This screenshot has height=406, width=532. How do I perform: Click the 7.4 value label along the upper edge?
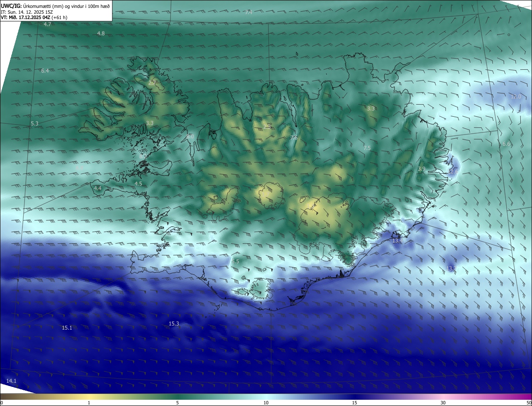(x=249, y=12)
